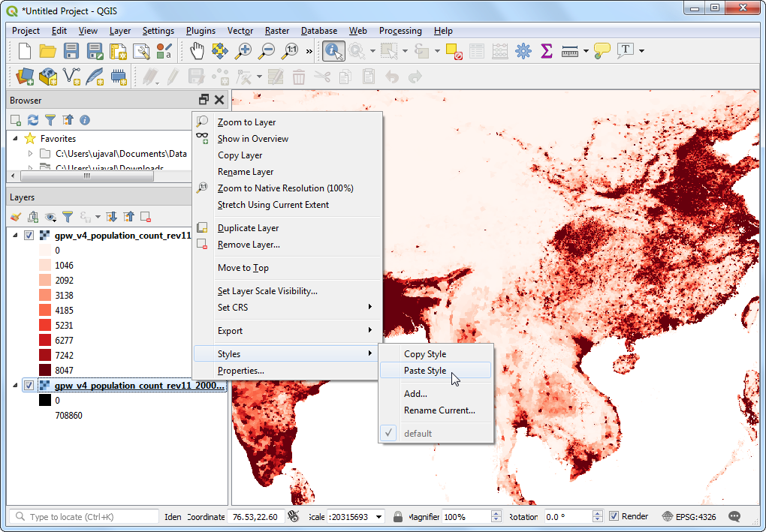Collapse the Favorites tree in Browser

(x=16, y=139)
